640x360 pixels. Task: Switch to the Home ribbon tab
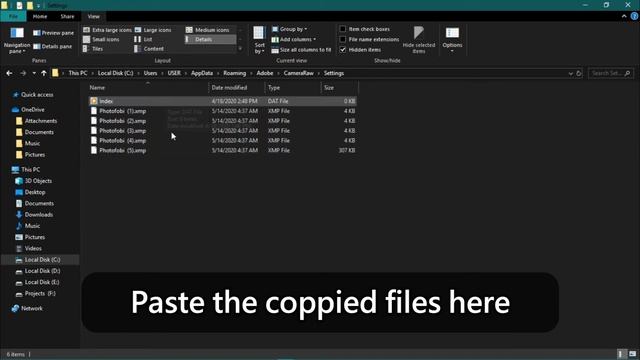40,16
